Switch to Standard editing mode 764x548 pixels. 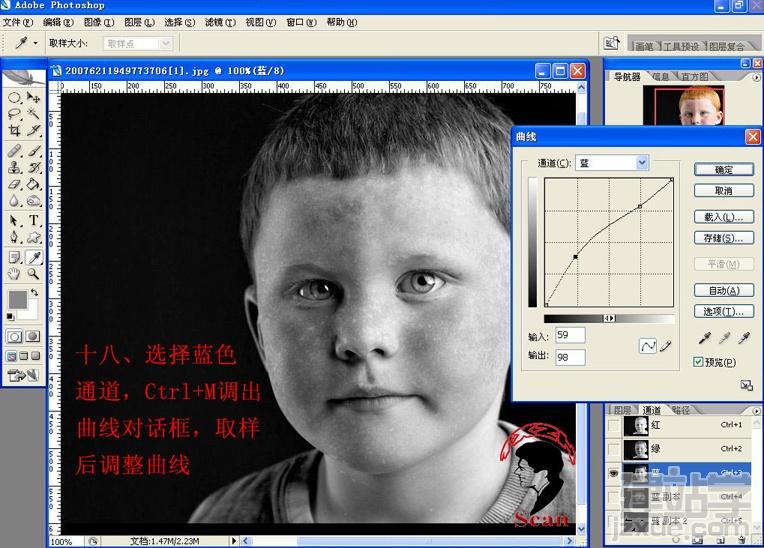(15, 337)
